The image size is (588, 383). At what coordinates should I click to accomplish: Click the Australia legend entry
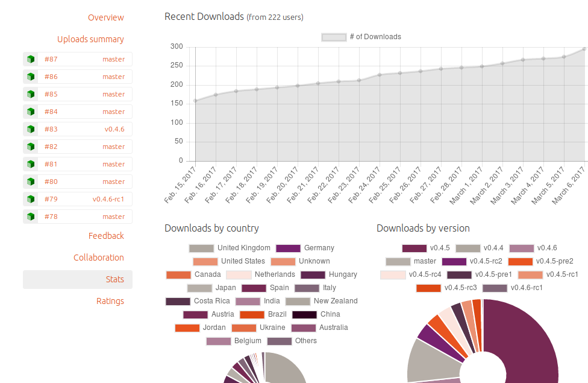coord(319,328)
